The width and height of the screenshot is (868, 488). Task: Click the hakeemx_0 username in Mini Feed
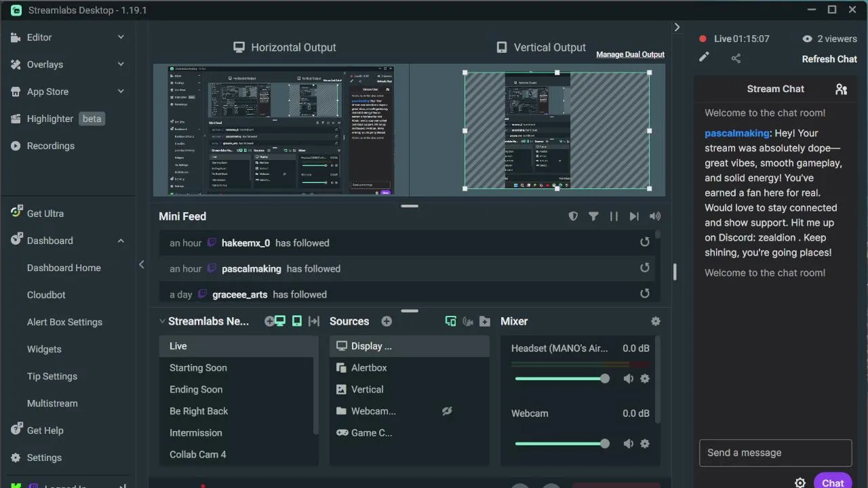click(x=245, y=243)
